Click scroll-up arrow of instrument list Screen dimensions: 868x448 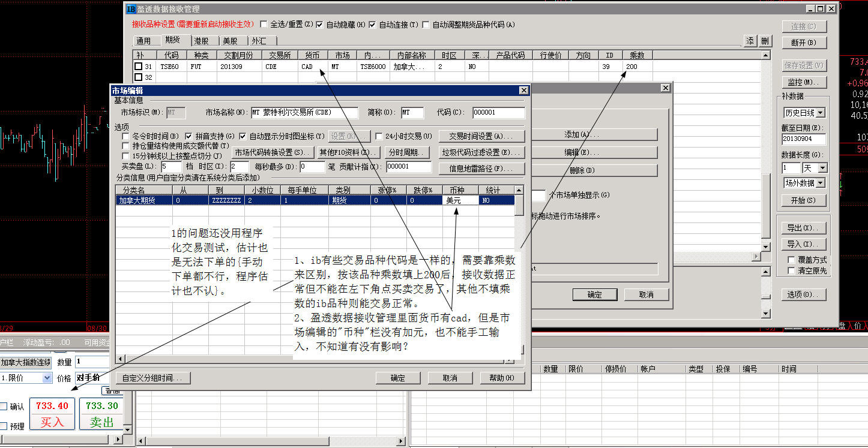tap(765, 55)
